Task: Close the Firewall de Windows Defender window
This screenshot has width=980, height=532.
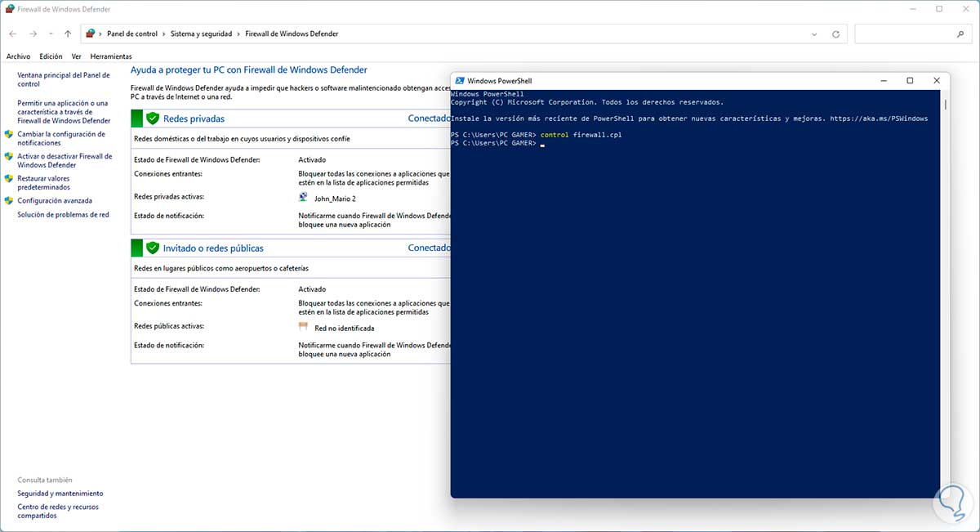Action: 965,9
